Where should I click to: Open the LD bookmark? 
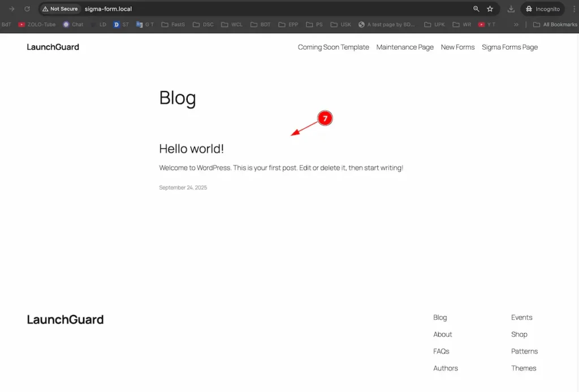[x=98, y=24]
